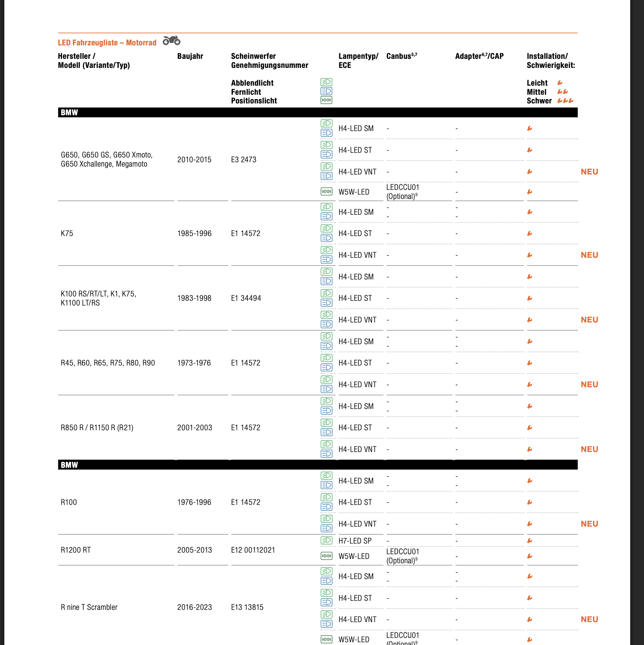Click wrench icon in K75 H4-LED SM row
644x645 pixels.
tap(530, 212)
